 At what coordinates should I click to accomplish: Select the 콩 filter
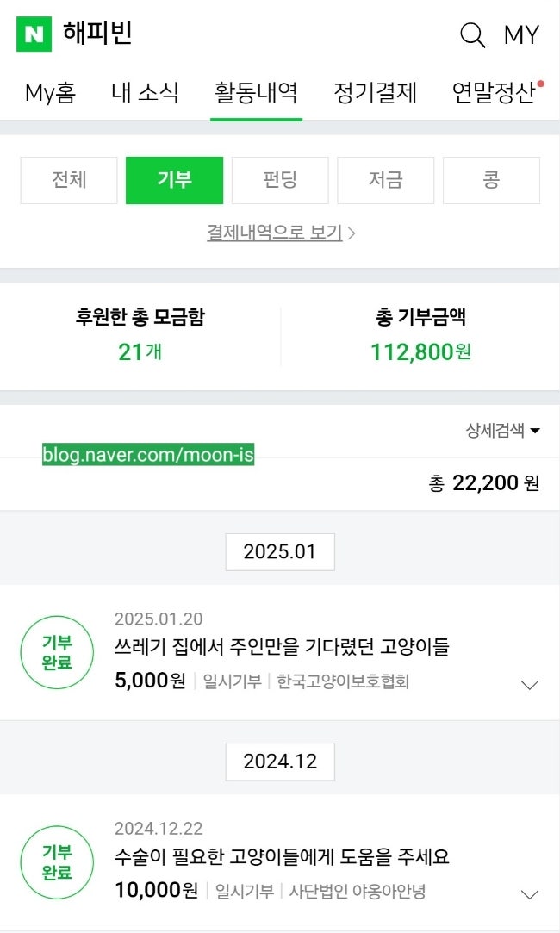point(491,180)
